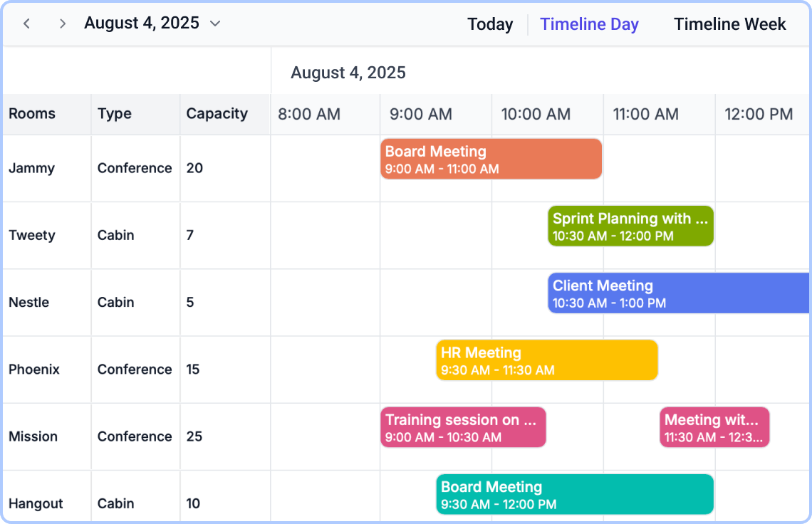Open the Board Meeting event in Hangout row
Image resolution: width=812 pixels, height=524 pixels.
coord(574,494)
